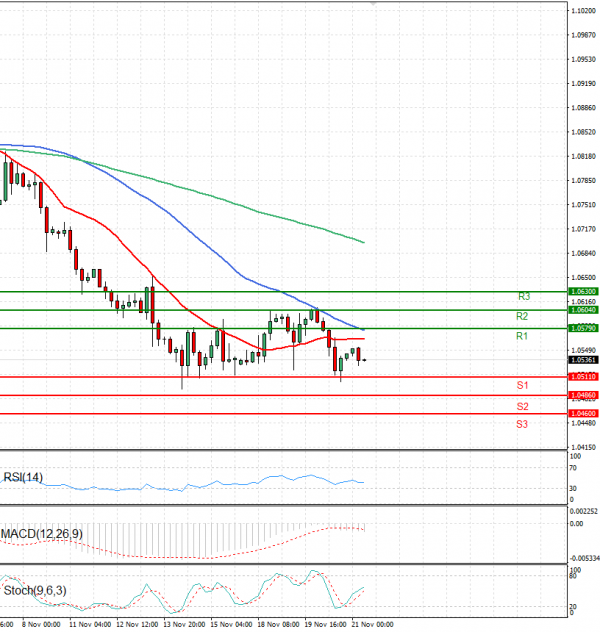Click the 19 Nov 16:00 time label
Viewport: 600px width, 632px height.
coord(326,625)
